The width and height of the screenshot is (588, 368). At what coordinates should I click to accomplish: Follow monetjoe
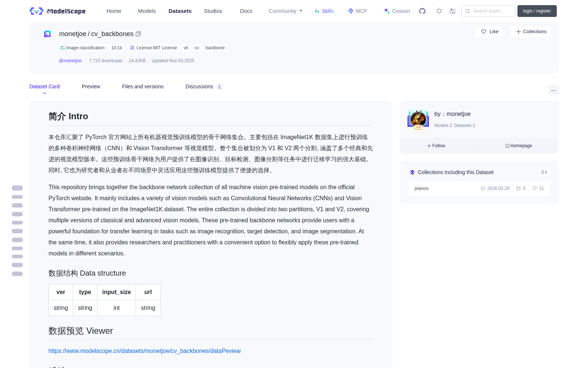(x=436, y=146)
